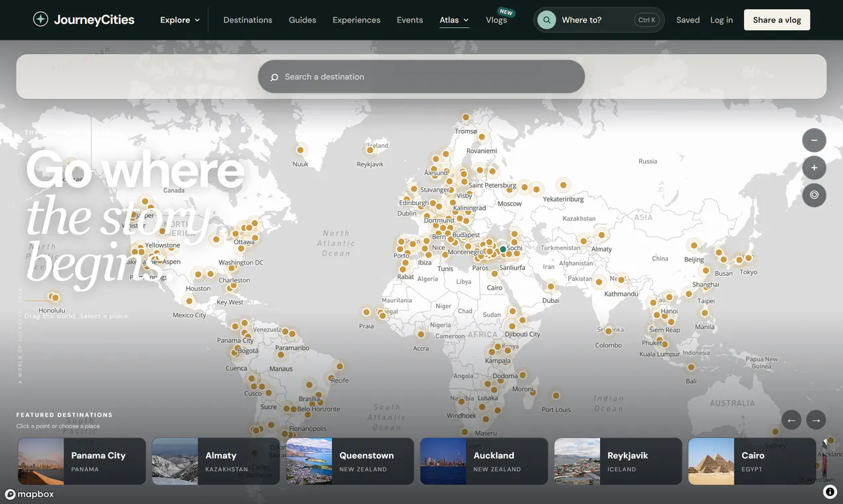The width and height of the screenshot is (843, 504).
Task: Select the Rovaniemi map marker
Action: pos(482,137)
